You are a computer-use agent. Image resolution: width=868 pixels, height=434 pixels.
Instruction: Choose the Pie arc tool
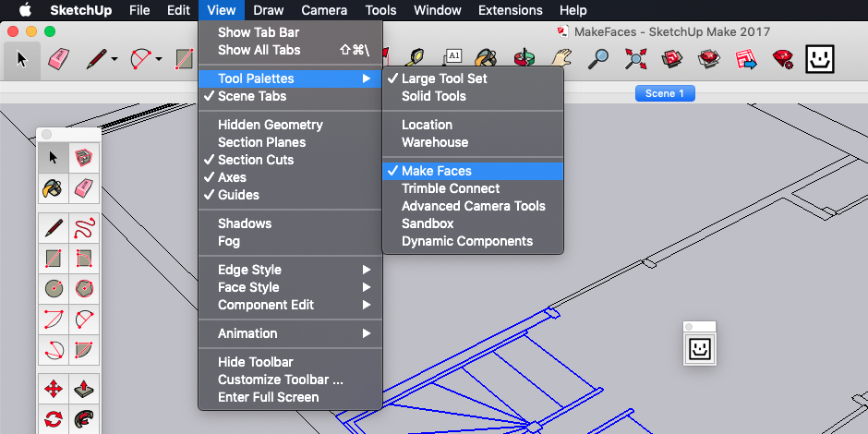[84, 350]
